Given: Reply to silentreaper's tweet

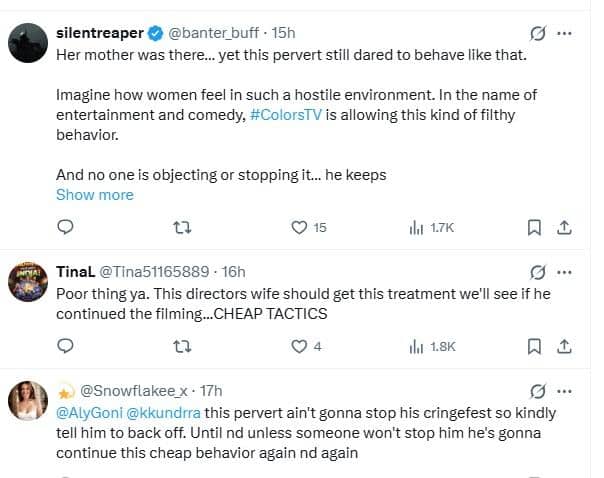Looking at the screenshot, I should [x=66, y=227].
